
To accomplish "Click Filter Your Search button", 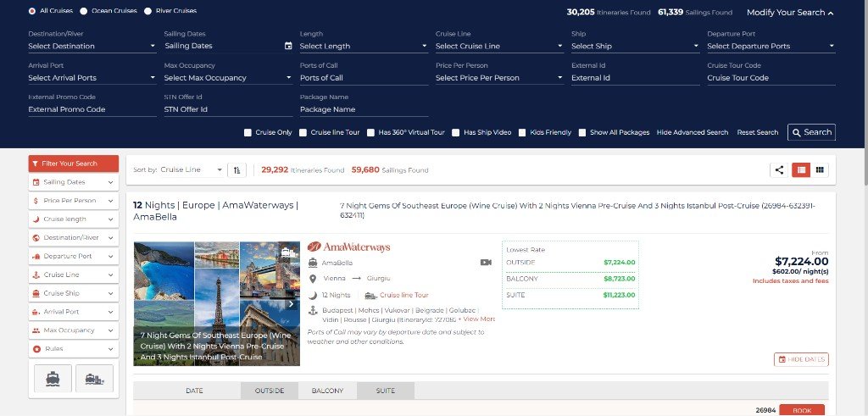I will [74, 164].
